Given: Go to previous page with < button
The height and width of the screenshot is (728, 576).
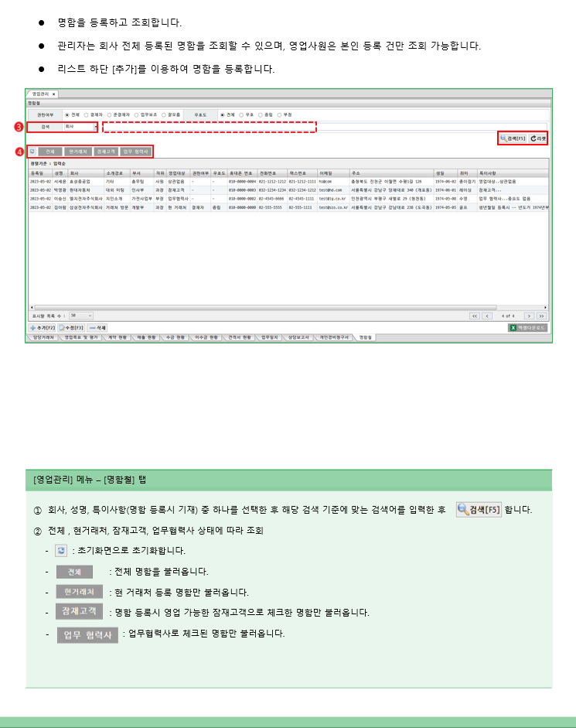Looking at the screenshot, I should 487,316.
